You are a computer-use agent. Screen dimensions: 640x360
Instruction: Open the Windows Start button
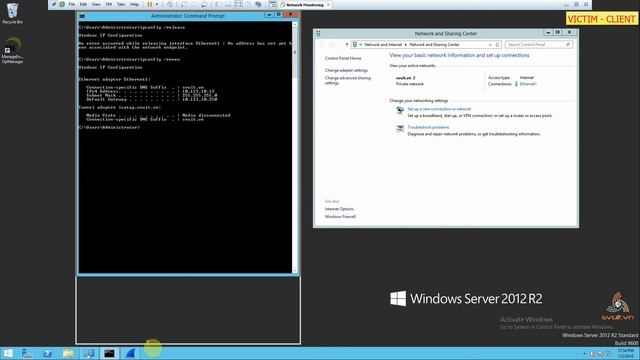pos(8,353)
